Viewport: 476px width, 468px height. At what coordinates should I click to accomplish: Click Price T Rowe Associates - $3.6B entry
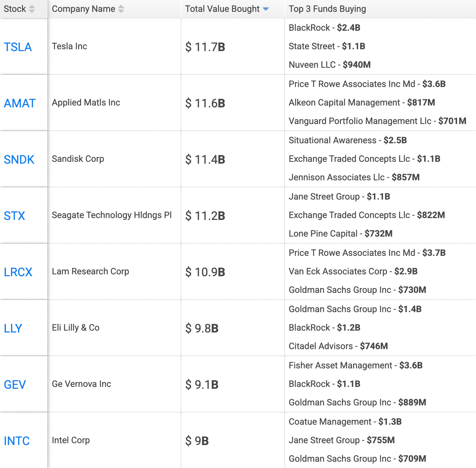(367, 84)
